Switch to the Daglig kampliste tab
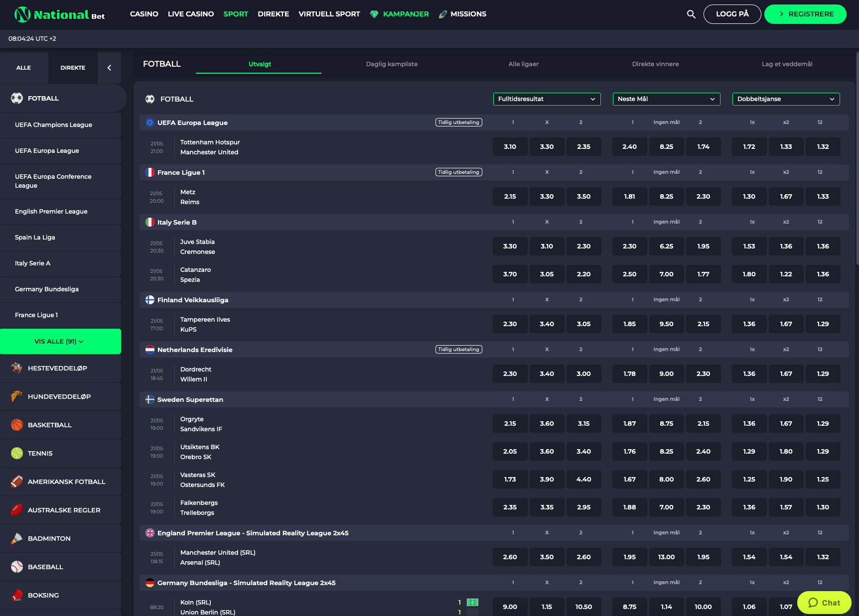The image size is (859, 616). pyautogui.click(x=392, y=64)
